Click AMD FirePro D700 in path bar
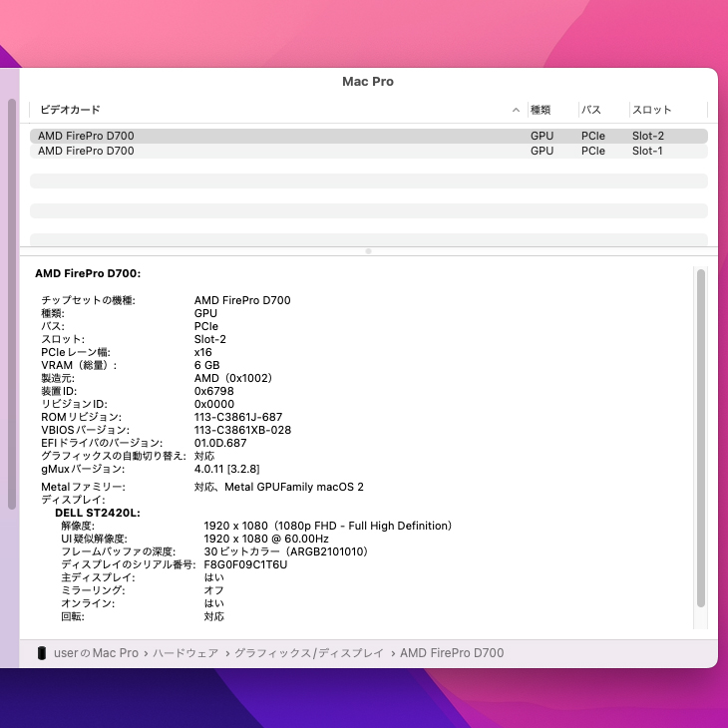Viewport: 728px width, 728px height. click(452, 653)
